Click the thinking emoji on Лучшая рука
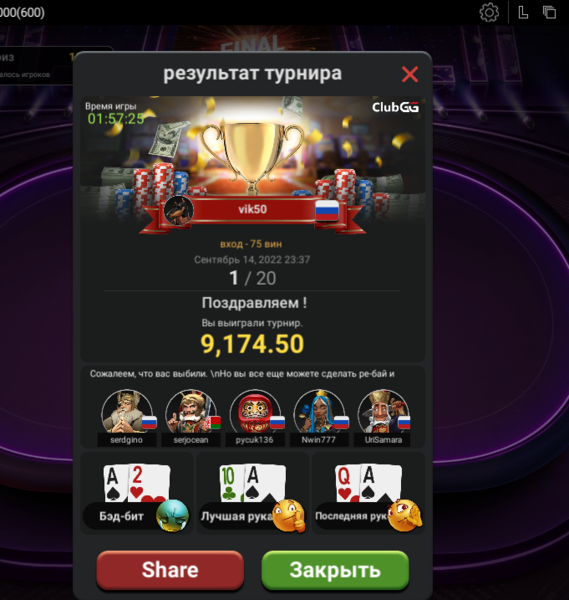Viewport: 569px width, 600px height. coord(289,515)
